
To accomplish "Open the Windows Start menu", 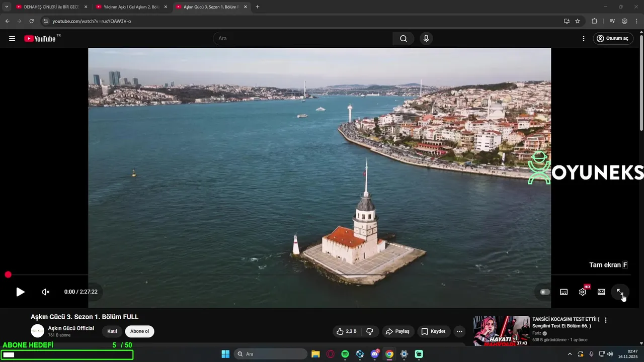I will click(x=225, y=354).
